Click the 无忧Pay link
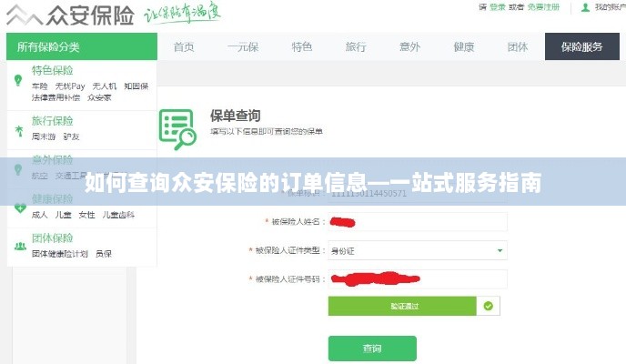Screen dimensions: 626x364 pyautogui.click(x=70, y=86)
